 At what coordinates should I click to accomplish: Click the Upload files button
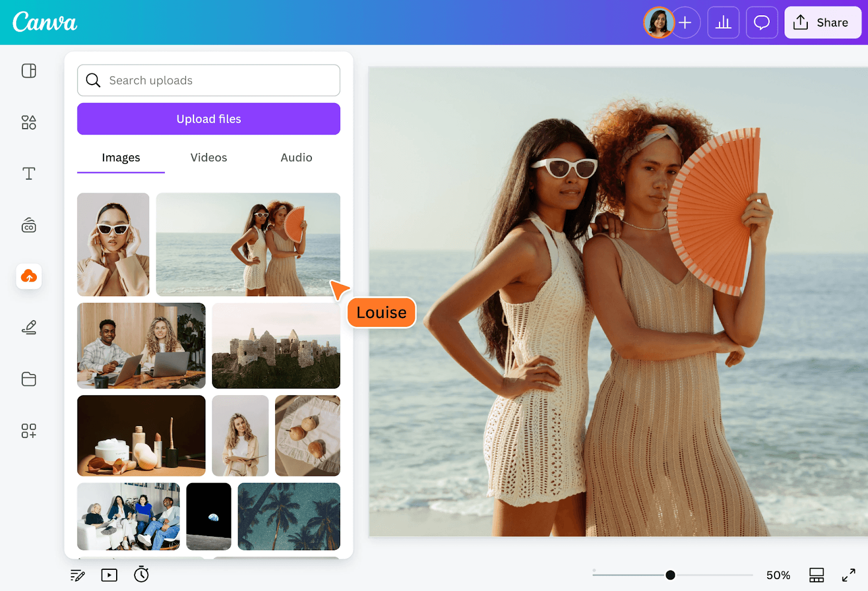pyautogui.click(x=208, y=119)
